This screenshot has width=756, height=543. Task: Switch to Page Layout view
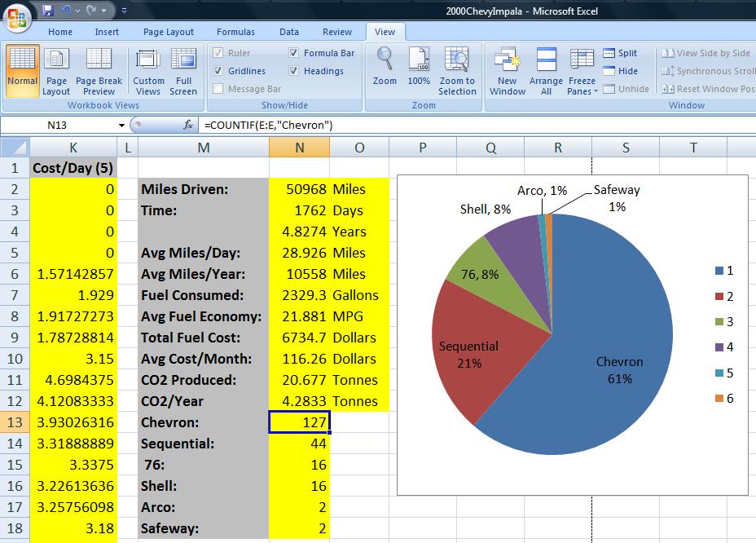(x=56, y=71)
